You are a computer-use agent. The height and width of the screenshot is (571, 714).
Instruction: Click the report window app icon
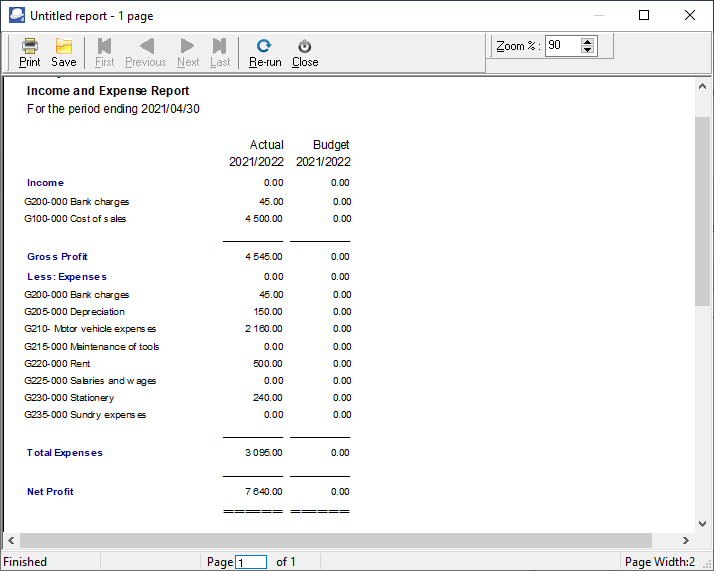[x=17, y=15]
